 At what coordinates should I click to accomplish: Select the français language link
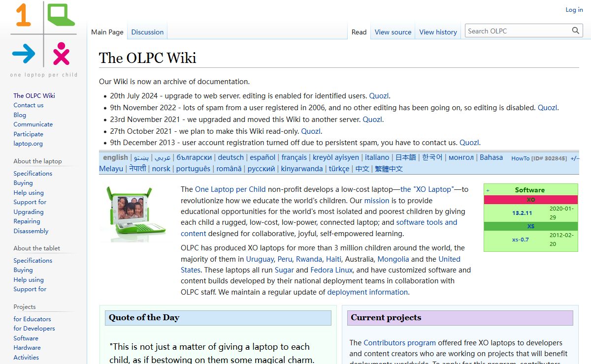[x=294, y=157]
